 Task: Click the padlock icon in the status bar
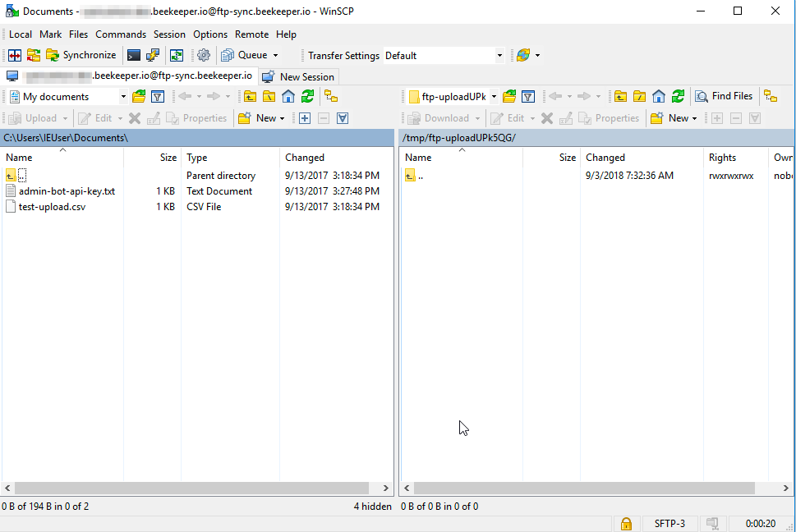pyautogui.click(x=626, y=523)
